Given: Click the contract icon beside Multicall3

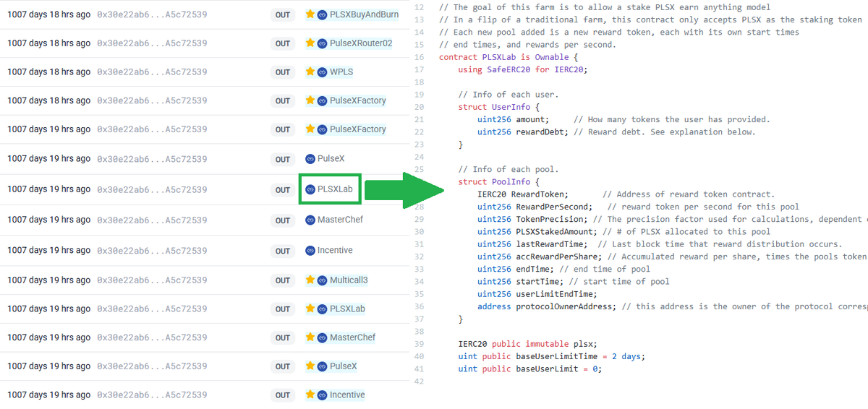Looking at the screenshot, I should pos(323,280).
